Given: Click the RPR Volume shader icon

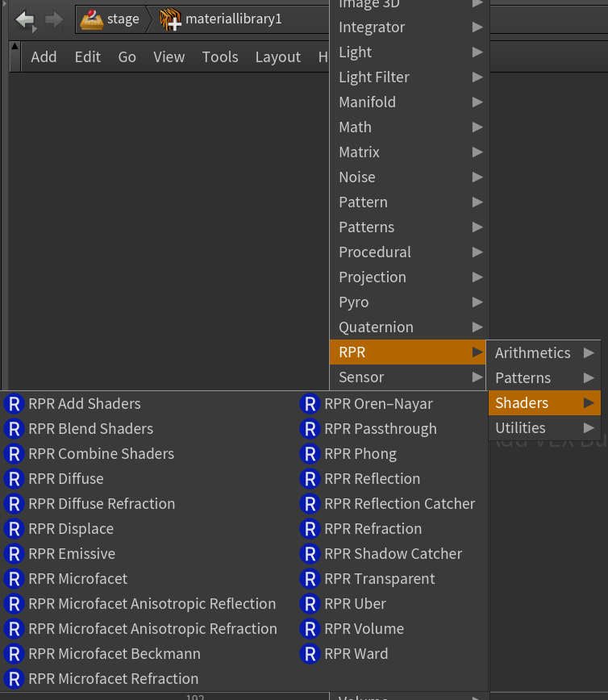Looking at the screenshot, I should pos(310,628).
